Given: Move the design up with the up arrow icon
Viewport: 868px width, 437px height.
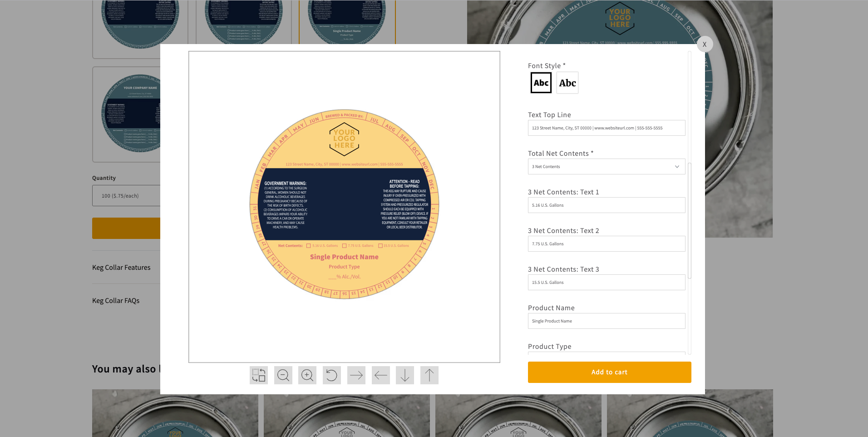Looking at the screenshot, I should [429, 375].
